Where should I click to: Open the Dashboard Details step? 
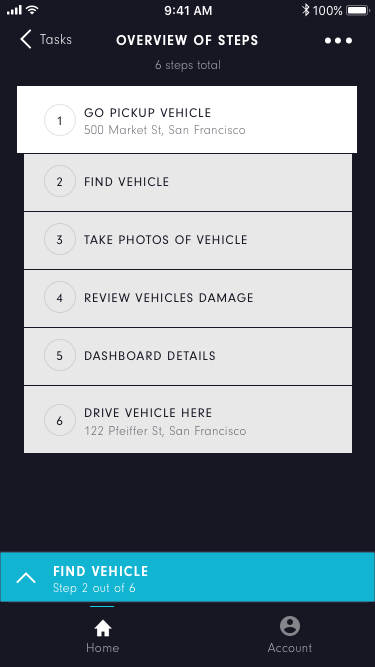click(x=188, y=356)
